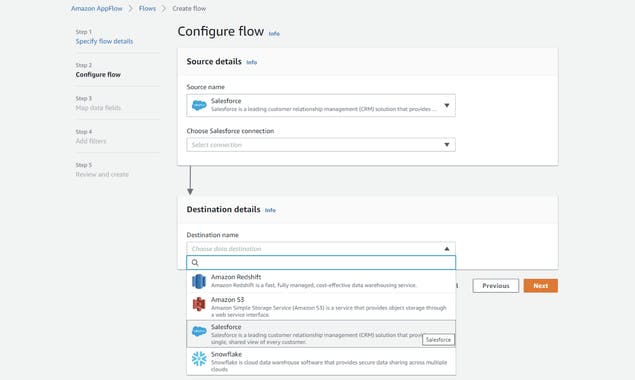
Task: Select the Salesforce icon in destination list
Action: (x=199, y=331)
